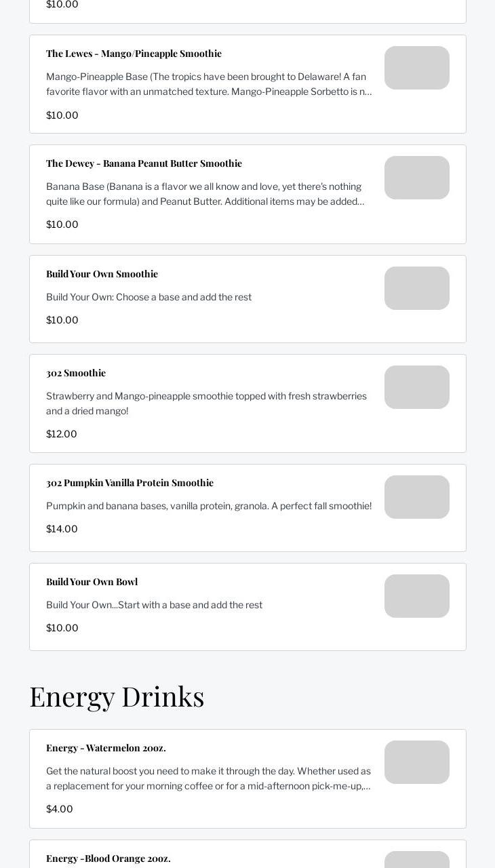Click the $12.00 price on 302 Smoothie

tap(62, 434)
